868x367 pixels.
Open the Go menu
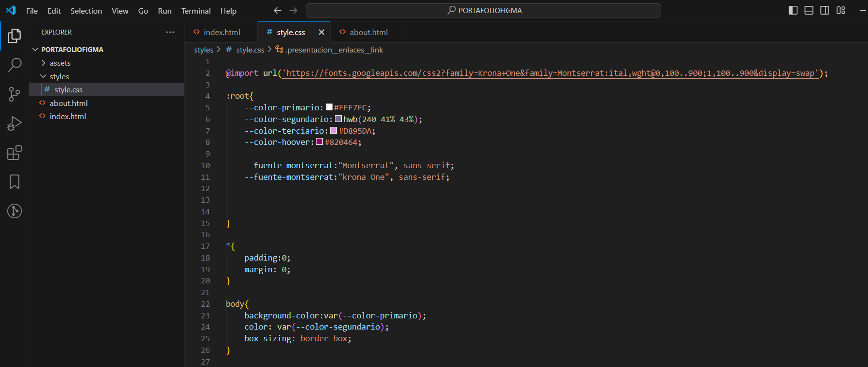pos(143,11)
